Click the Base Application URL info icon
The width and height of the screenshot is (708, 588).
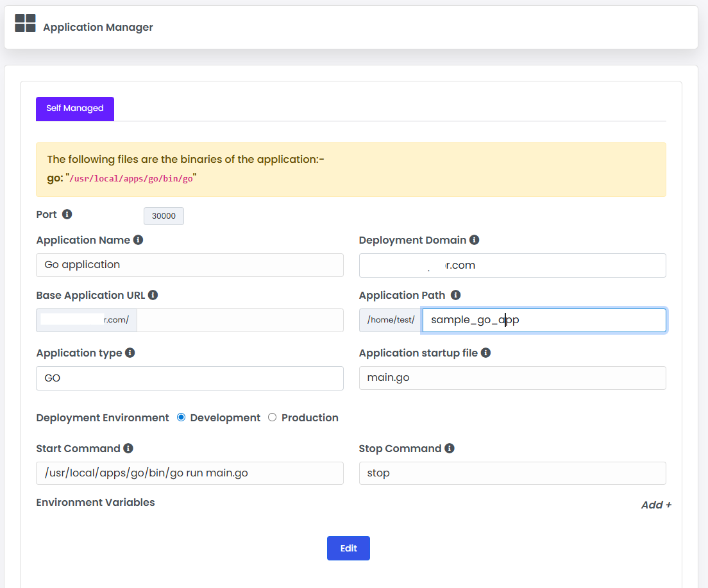pyautogui.click(x=153, y=296)
